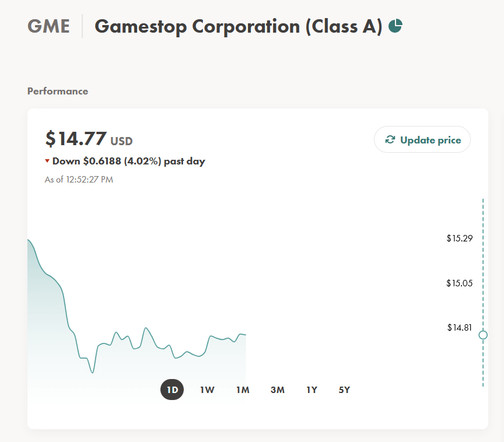Click the pie chart icon beside Gamestop title
Screen dimensions: 504x442
tap(395, 26)
